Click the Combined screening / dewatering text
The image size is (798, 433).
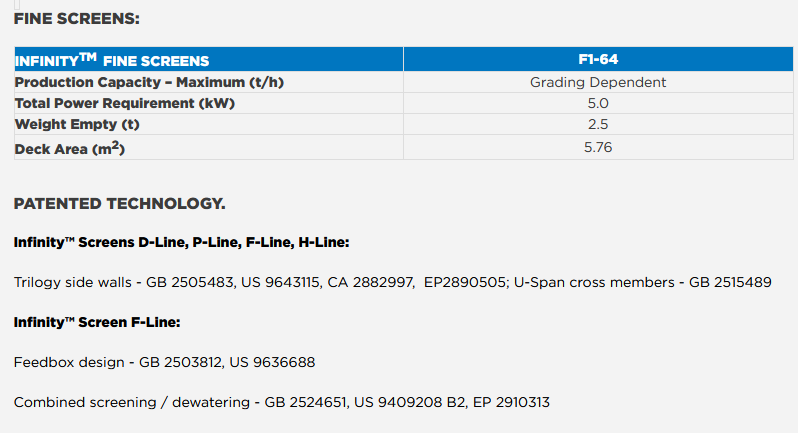coord(132,402)
